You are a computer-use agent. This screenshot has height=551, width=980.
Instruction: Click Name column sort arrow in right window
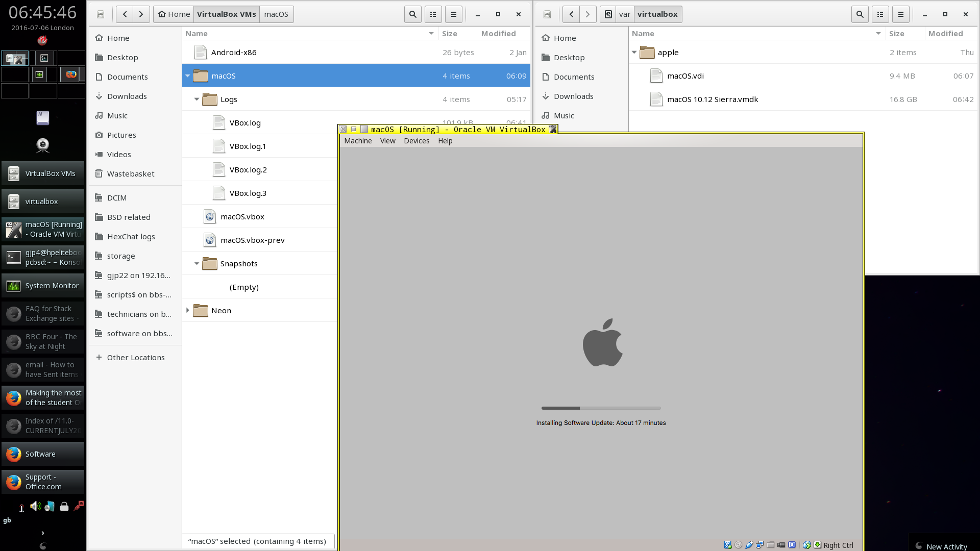[878, 34]
